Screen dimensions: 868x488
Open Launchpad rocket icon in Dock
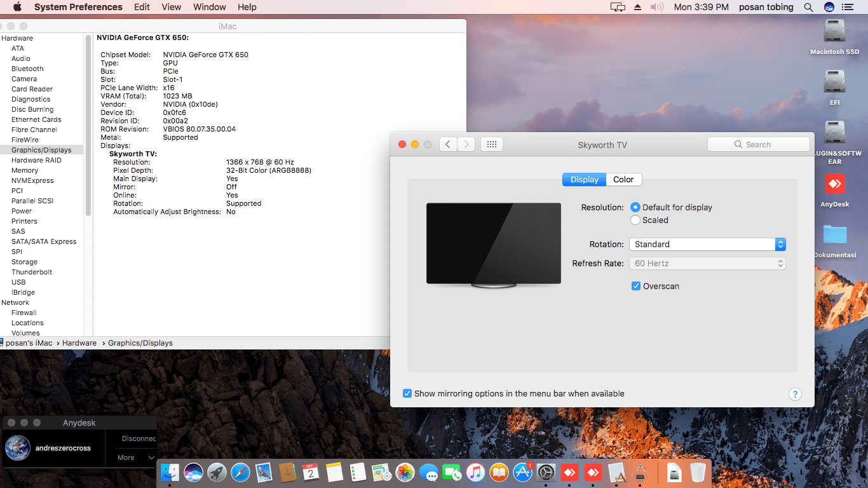(217, 472)
